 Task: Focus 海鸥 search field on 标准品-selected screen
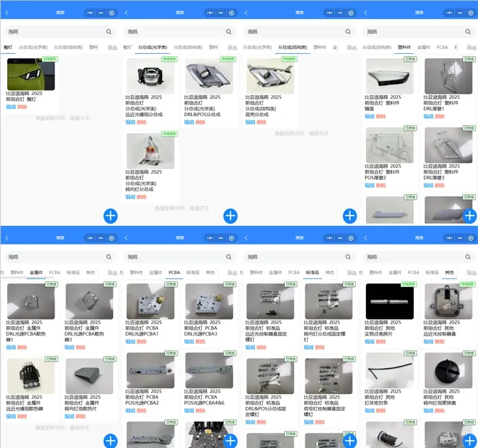coord(299,257)
